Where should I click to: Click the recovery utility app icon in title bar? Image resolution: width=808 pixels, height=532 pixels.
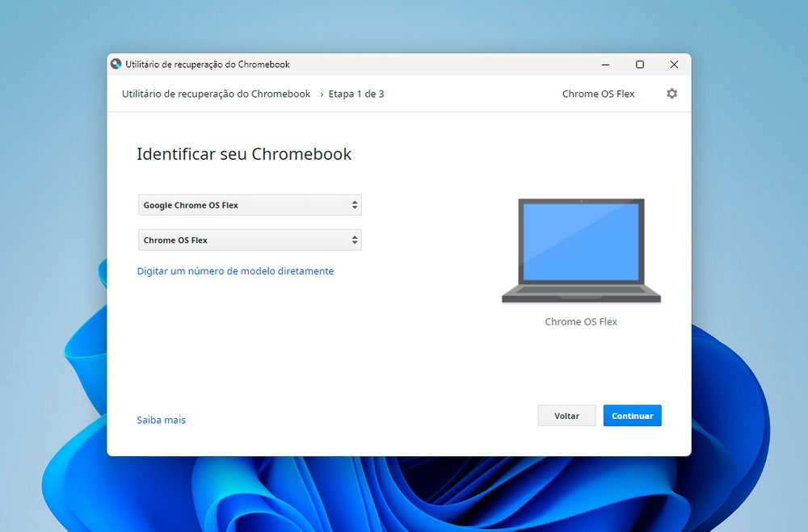tap(116, 65)
